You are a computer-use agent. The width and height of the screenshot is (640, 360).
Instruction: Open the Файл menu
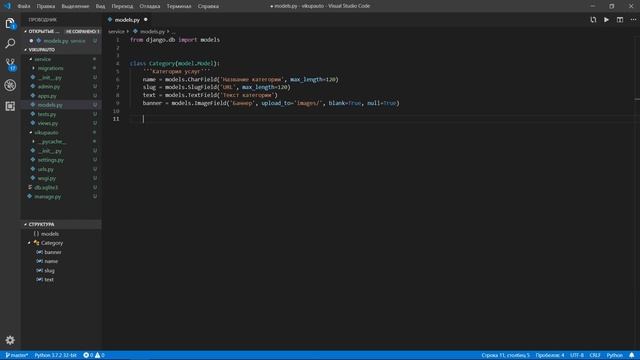point(24,6)
